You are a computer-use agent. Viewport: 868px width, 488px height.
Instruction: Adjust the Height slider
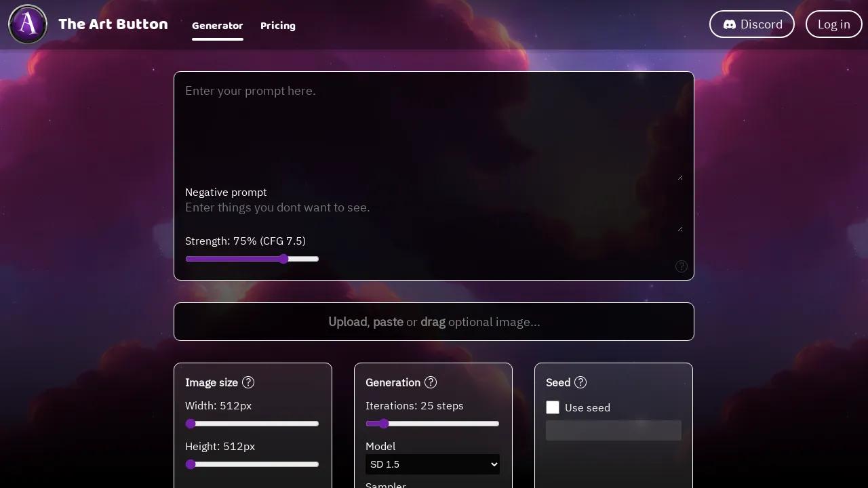252,464
